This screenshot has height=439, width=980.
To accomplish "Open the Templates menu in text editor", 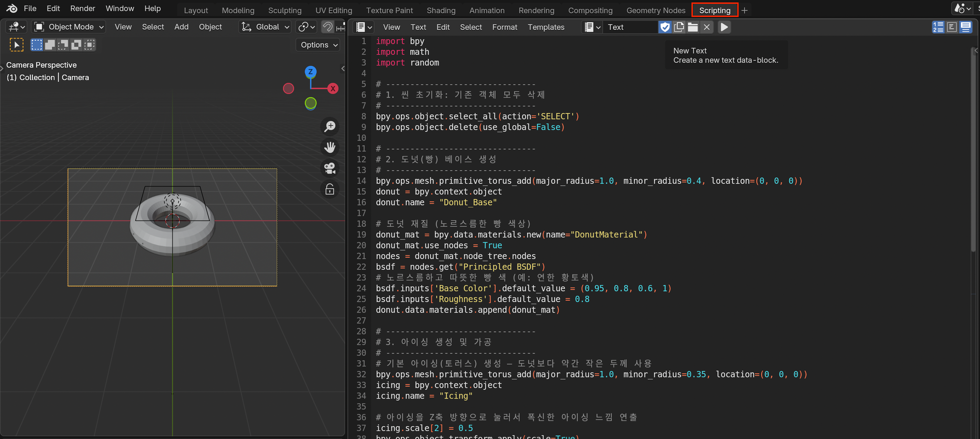I will click(546, 27).
